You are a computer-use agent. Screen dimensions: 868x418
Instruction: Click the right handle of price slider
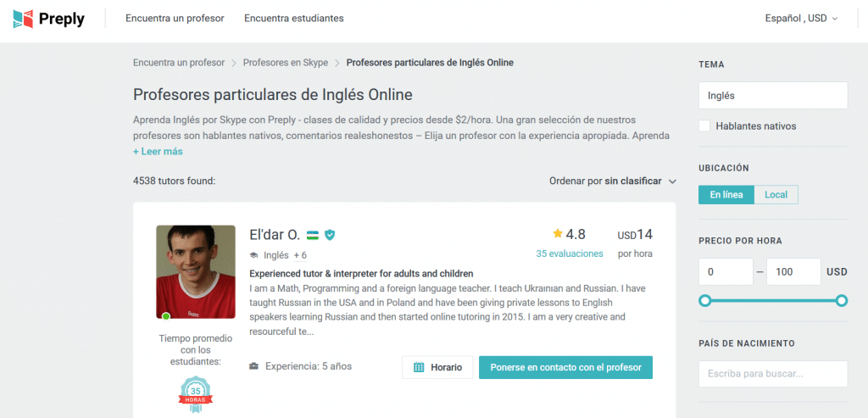(x=842, y=301)
